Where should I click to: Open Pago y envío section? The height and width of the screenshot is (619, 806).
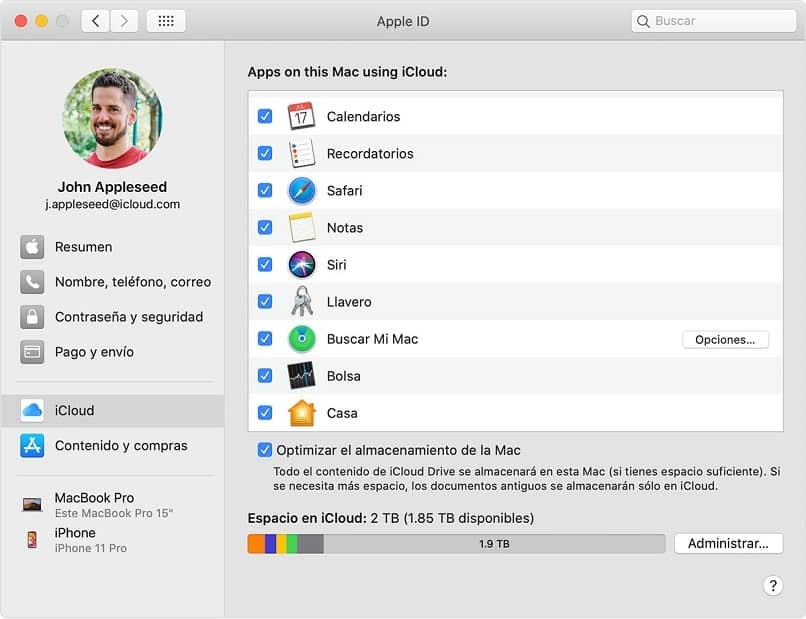pyautogui.click(x=113, y=352)
